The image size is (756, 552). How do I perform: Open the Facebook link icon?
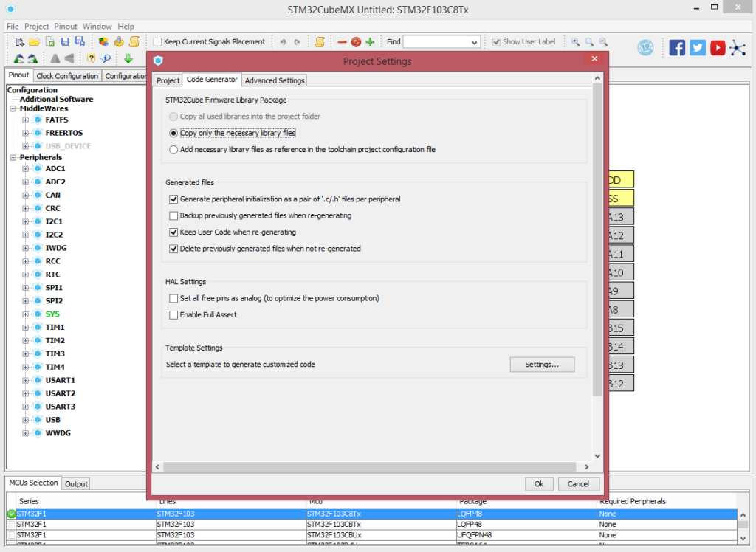pyautogui.click(x=677, y=48)
